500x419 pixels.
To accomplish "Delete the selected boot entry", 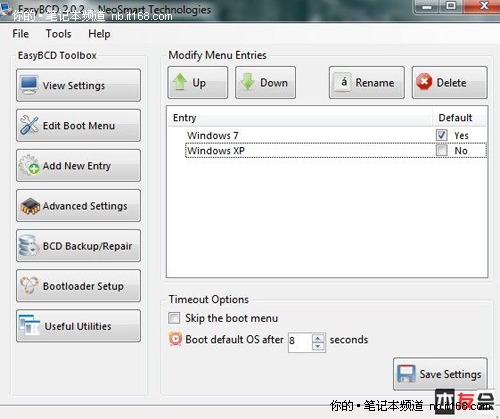I will click(449, 82).
